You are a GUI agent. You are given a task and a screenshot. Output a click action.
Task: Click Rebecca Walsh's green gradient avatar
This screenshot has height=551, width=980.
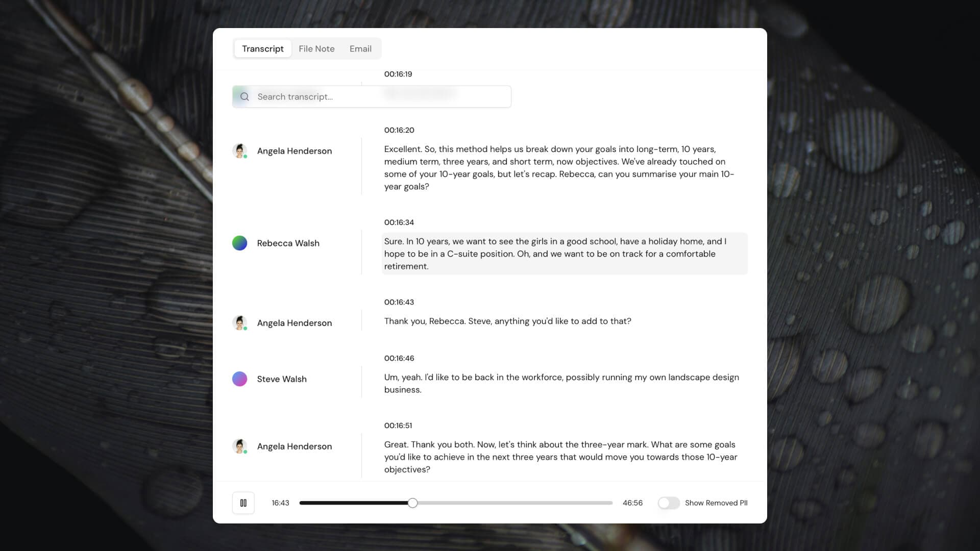point(239,243)
